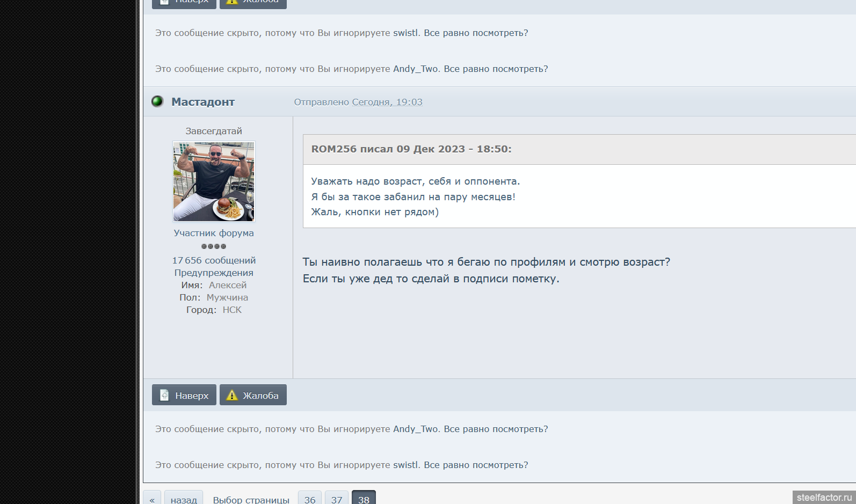
Task: Open the Предупреждения link in user info
Action: pyautogui.click(x=214, y=273)
